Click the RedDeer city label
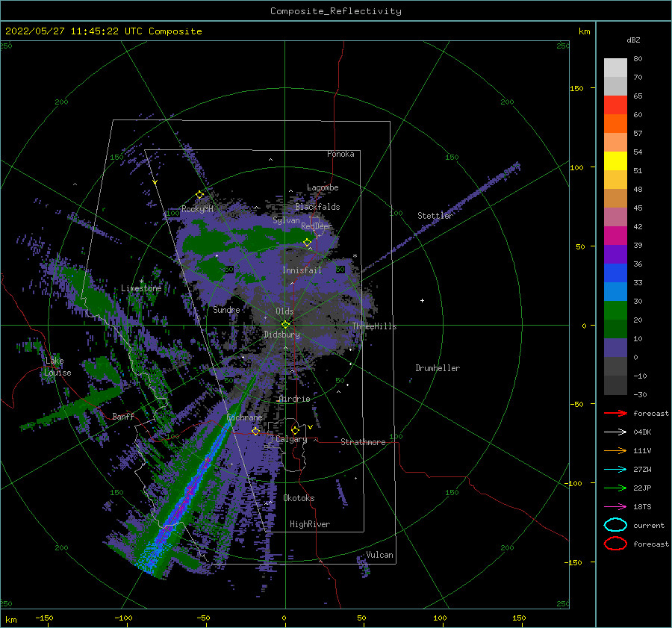672x628 pixels. [x=317, y=226]
